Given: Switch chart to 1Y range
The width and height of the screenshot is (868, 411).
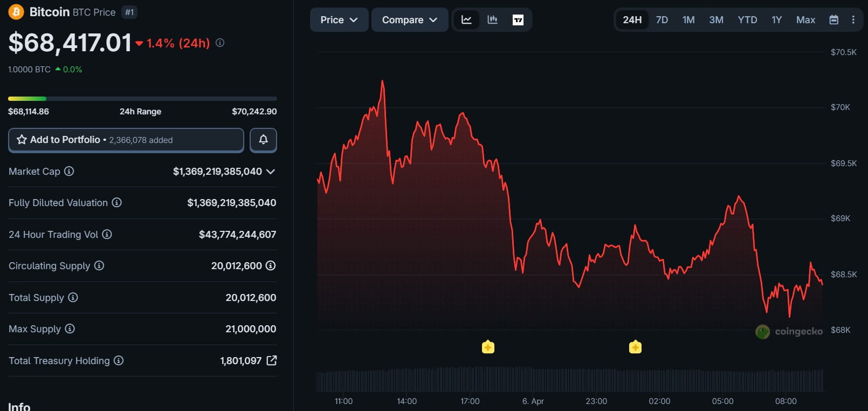Looking at the screenshot, I should point(776,20).
